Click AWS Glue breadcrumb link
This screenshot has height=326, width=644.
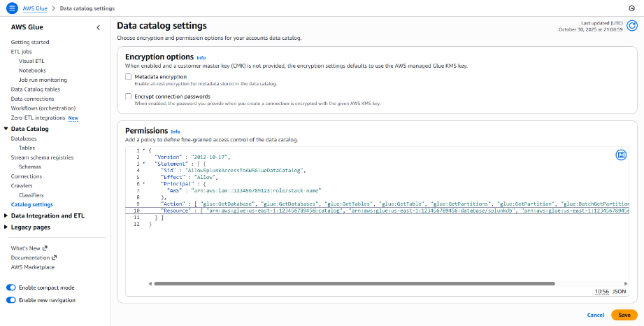coord(35,8)
